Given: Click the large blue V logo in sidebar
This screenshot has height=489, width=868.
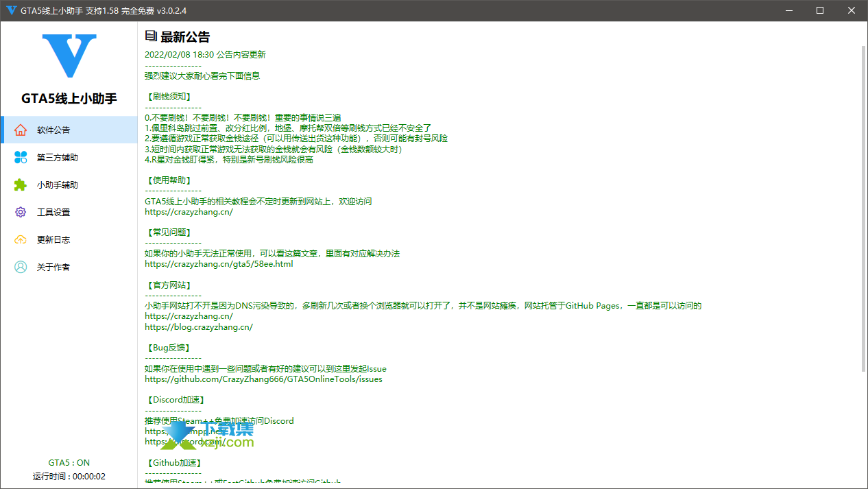Looking at the screenshot, I should tap(69, 56).
